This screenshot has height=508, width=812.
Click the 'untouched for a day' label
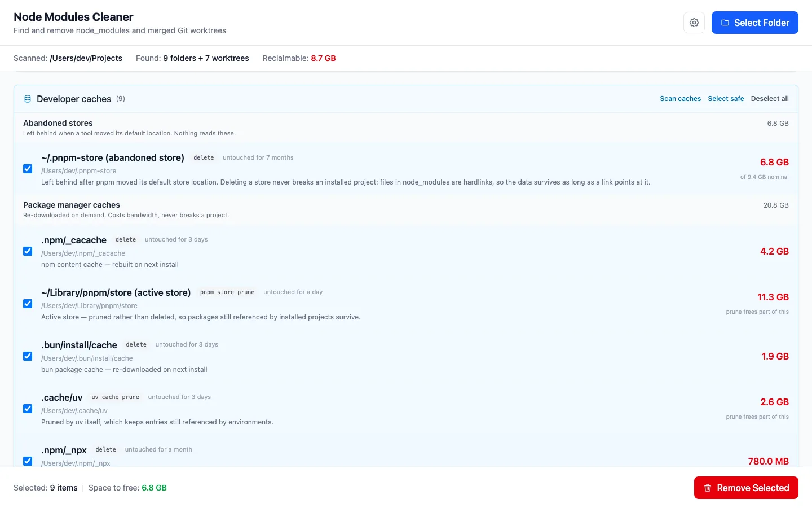click(293, 292)
